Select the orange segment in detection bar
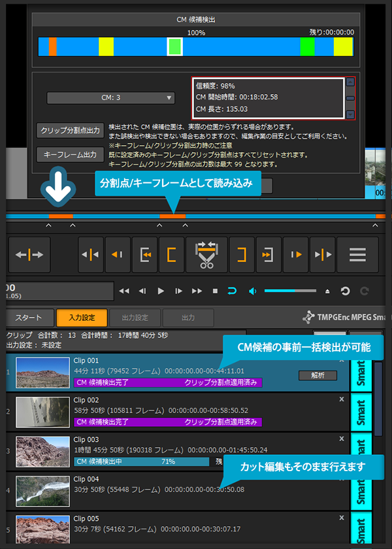392x549 pixels. pyautogui.click(x=52, y=46)
